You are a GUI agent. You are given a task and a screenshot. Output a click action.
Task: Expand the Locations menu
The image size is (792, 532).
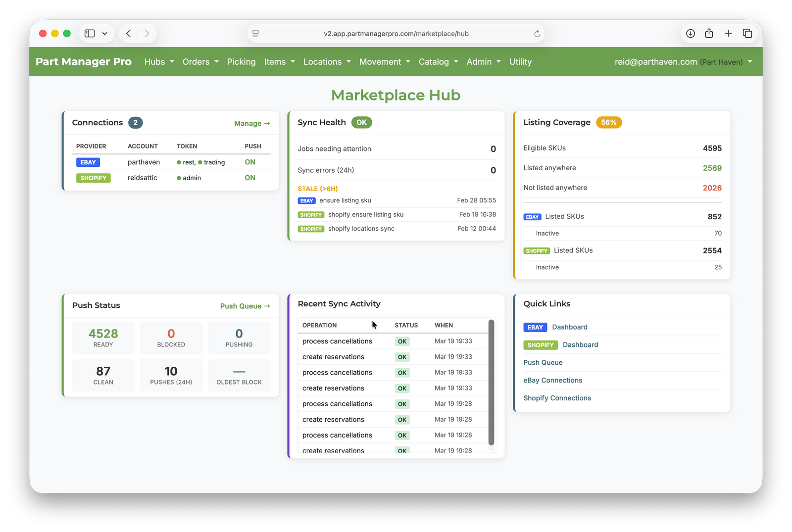coord(327,62)
